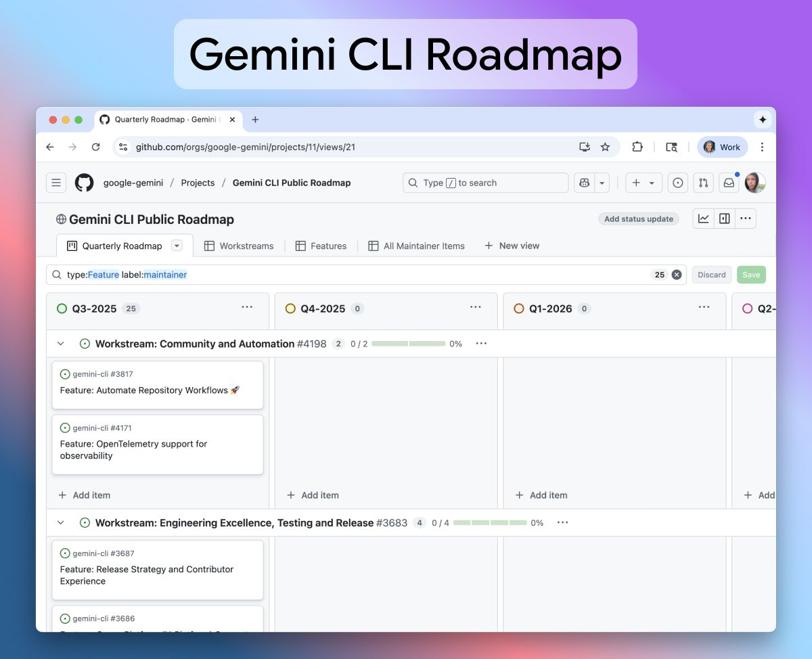Open Projects breadcrumb link
The height and width of the screenshot is (659, 812).
click(198, 183)
